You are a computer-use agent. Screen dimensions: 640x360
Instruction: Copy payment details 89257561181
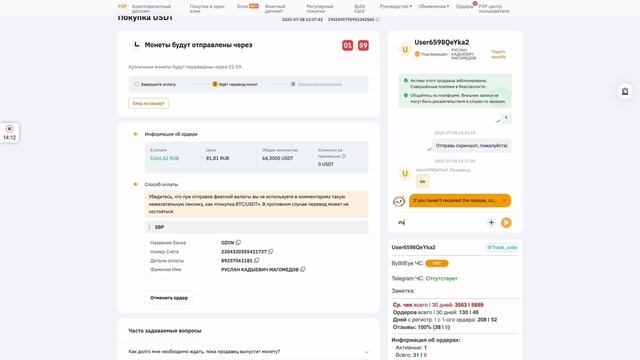[x=256, y=260]
